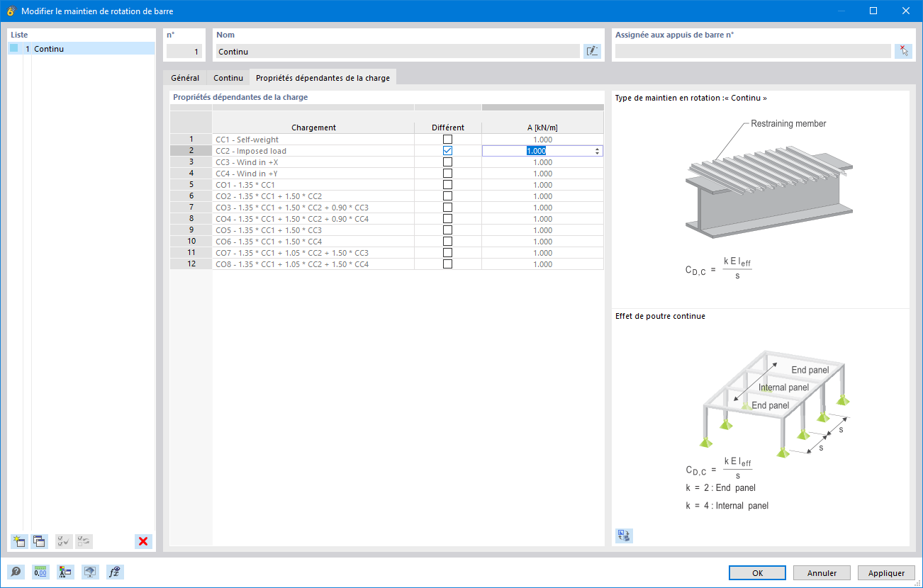Click the CO7 load combination name cell
The height and width of the screenshot is (588, 923).
click(313, 253)
